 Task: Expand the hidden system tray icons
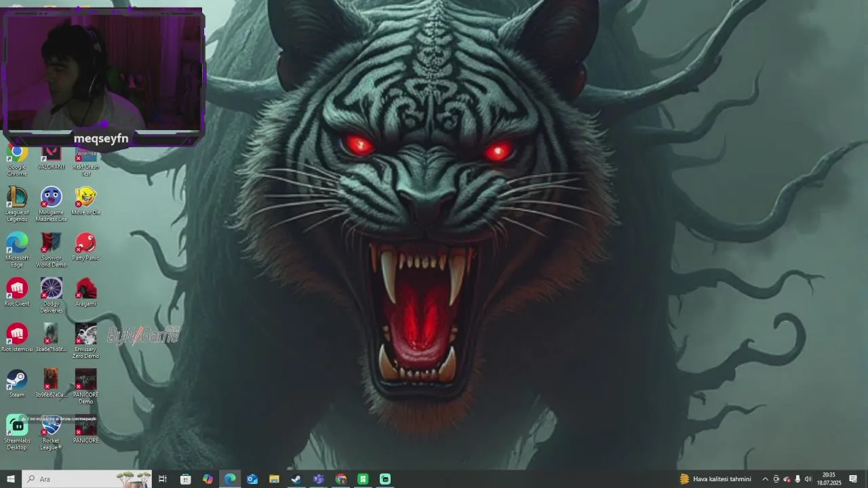(x=766, y=479)
